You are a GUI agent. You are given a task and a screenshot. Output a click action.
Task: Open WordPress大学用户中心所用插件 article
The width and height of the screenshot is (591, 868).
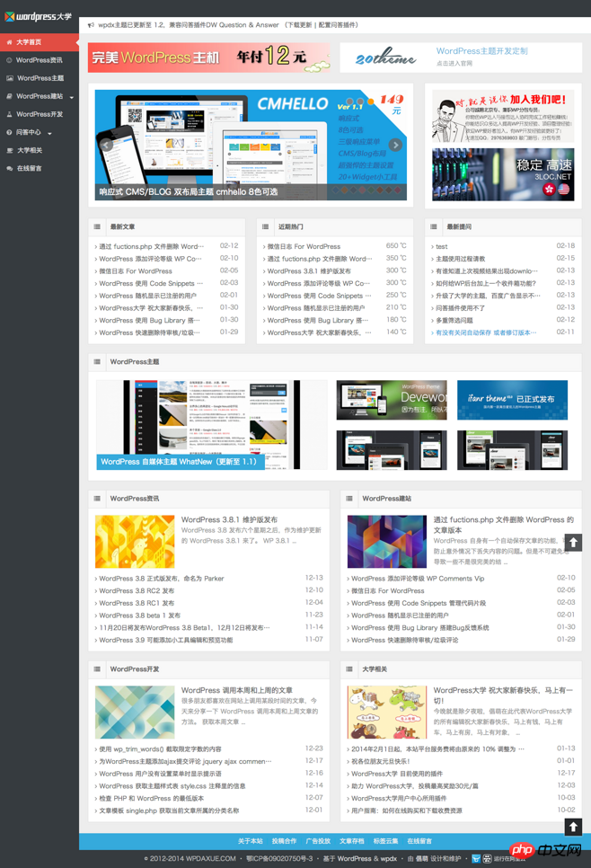click(399, 798)
